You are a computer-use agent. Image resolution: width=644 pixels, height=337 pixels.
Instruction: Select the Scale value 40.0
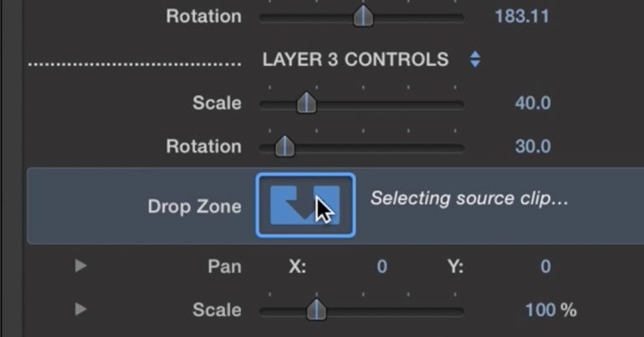point(533,103)
